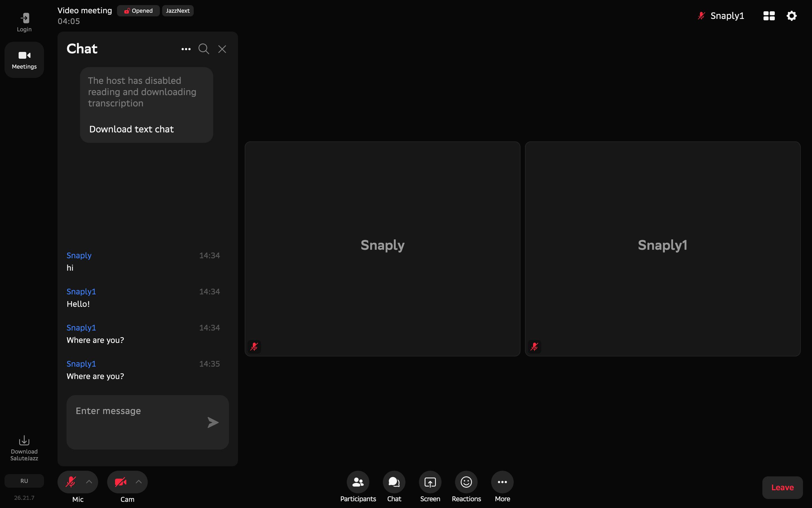Open the More options menu

(502, 487)
